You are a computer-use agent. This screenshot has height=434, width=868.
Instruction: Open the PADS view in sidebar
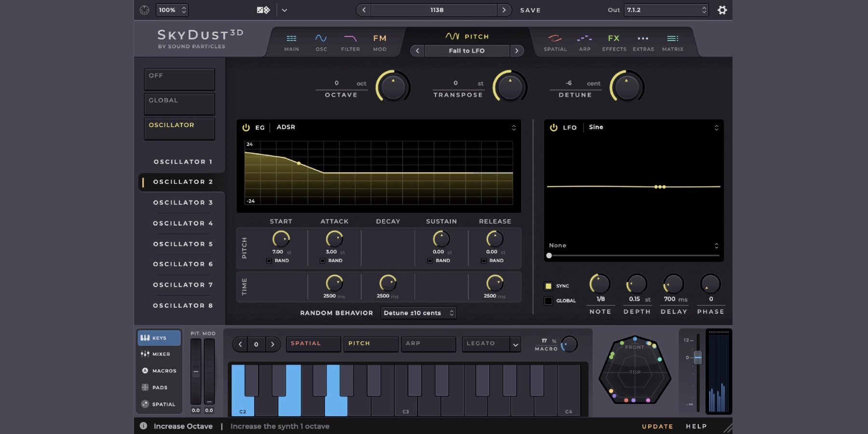click(157, 387)
